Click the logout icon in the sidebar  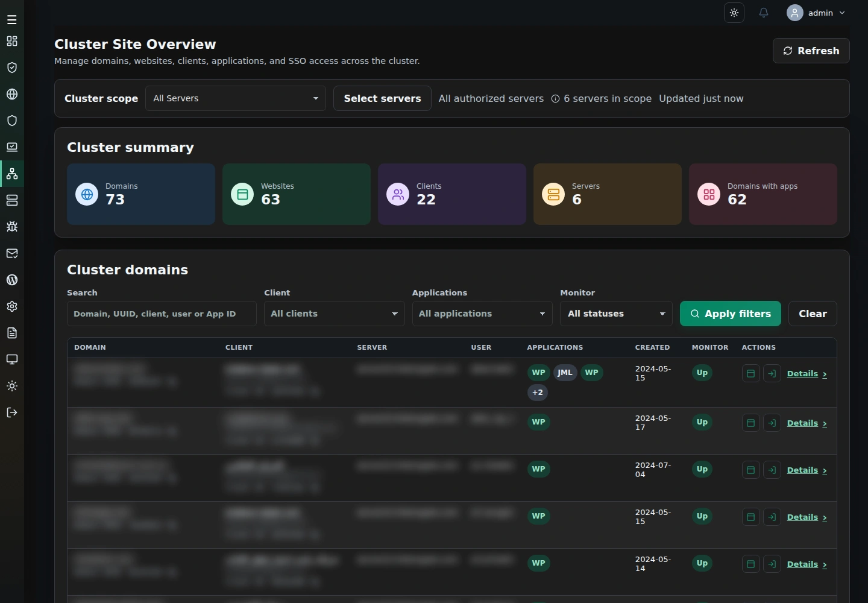pyautogui.click(x=12, y=412)
